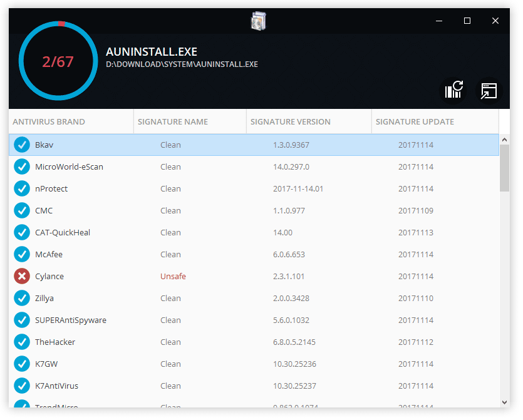This screenshot has height=420, width=523.
Task: Click the AUNINSTALL.EXE file icon in title bar
Action: [258, 21]
